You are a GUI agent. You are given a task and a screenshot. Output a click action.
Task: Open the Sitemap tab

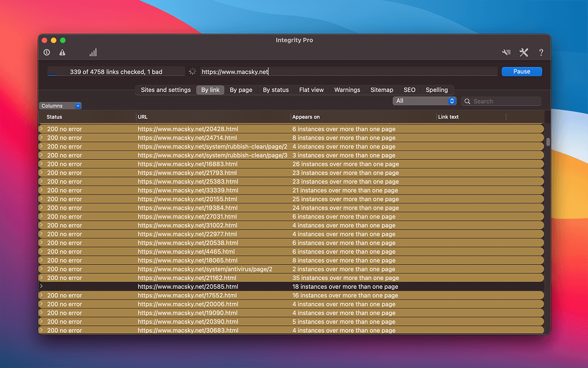click(382, 90)
